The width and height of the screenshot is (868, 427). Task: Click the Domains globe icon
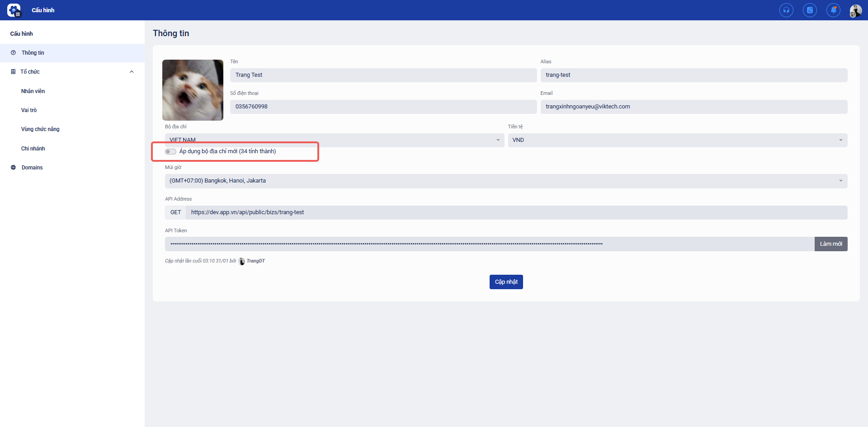click(x=13, y=168)
